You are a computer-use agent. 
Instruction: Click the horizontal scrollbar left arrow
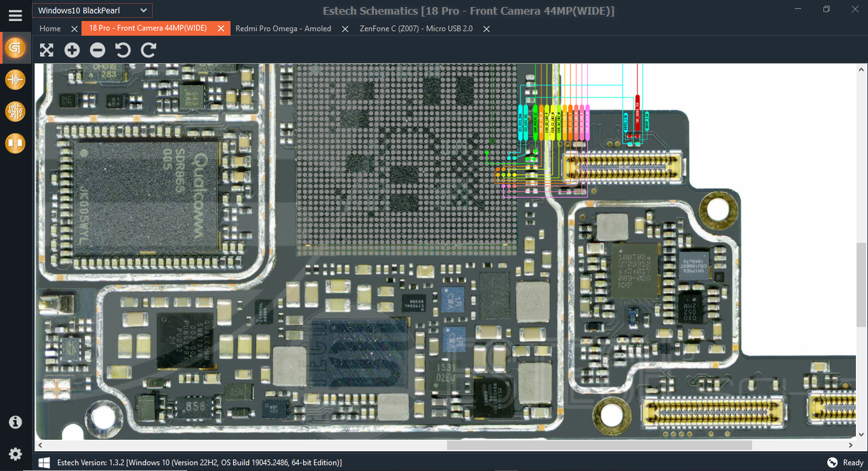[40, 445]
